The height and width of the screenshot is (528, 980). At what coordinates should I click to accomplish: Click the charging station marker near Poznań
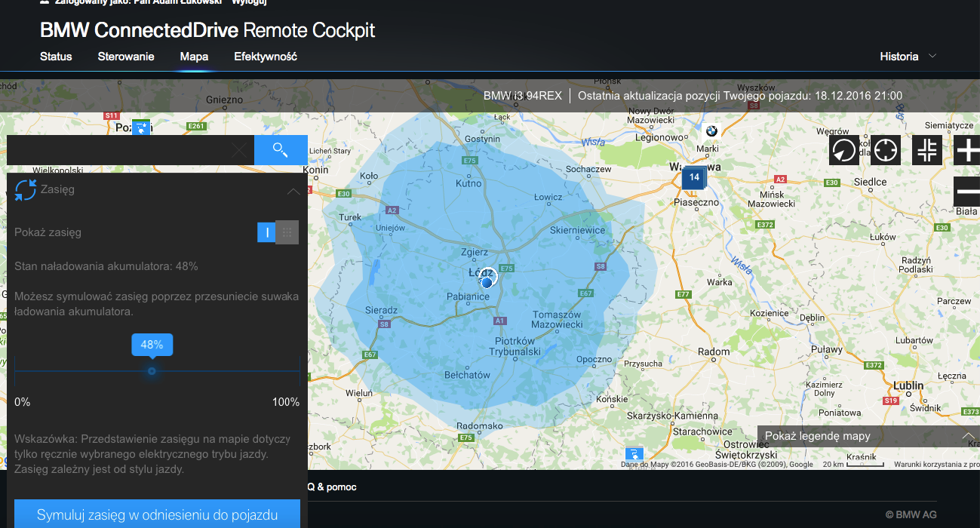coord(141,127)
